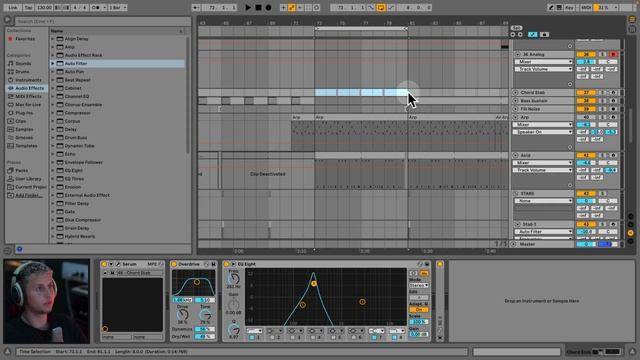Open the User Library place icon
Screen dimensions: 640x360
[x=11, y=178]
